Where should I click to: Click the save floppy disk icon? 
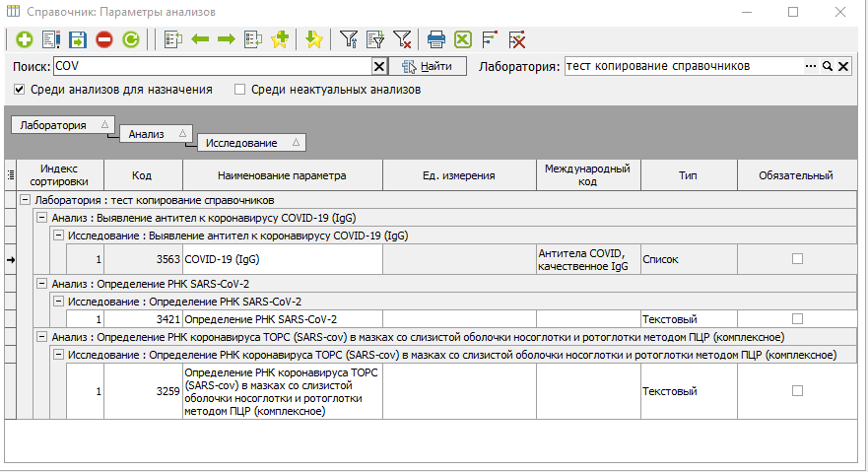[x=78, y=40]
